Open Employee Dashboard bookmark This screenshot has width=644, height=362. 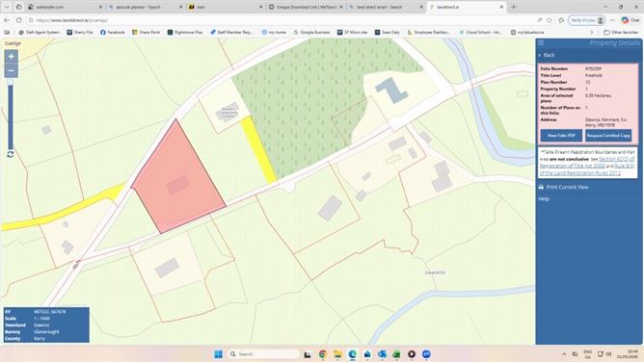tap(428, 32)
